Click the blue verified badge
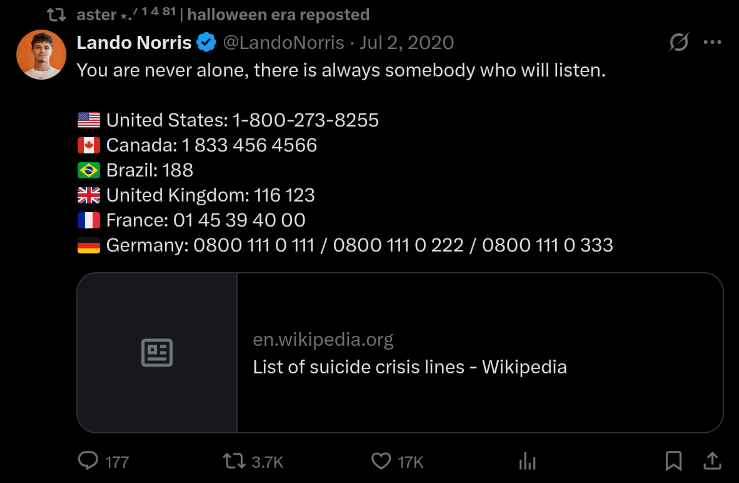Screen dimensions: 739x483 pos(206,42)
